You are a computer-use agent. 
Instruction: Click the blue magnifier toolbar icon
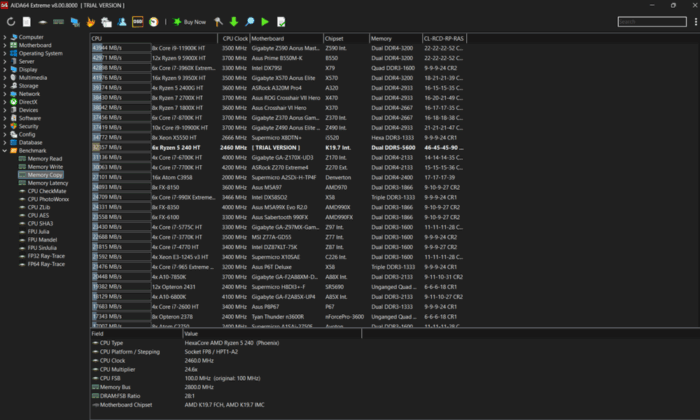[250, 21]
